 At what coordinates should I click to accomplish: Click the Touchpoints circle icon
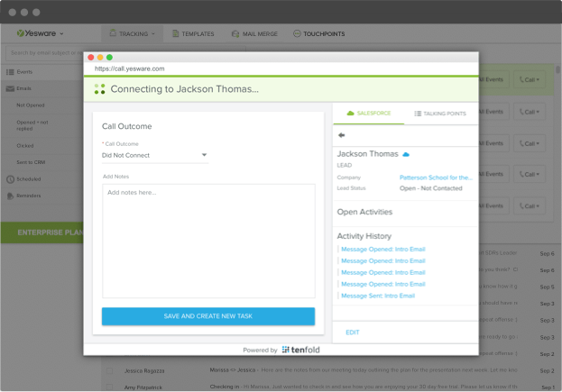(x=297, y=33)
